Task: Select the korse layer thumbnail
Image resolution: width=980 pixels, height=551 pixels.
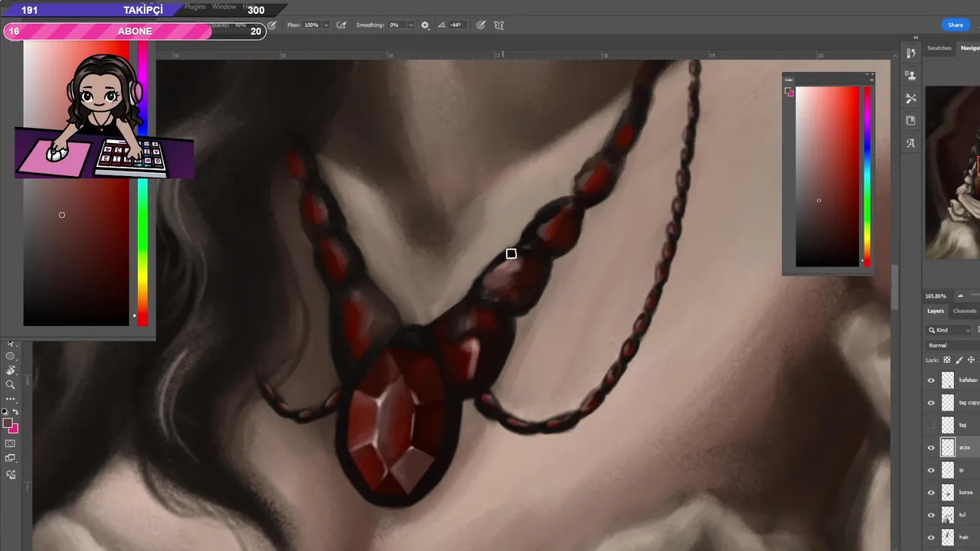Action: pyautogui.click(x=948, y=493)
